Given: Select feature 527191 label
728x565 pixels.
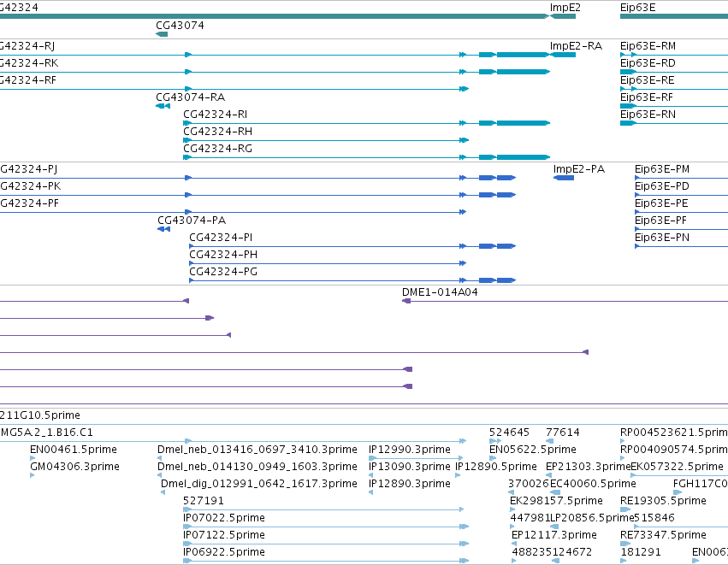Looking at the screenshot, I should pos(204,502).
